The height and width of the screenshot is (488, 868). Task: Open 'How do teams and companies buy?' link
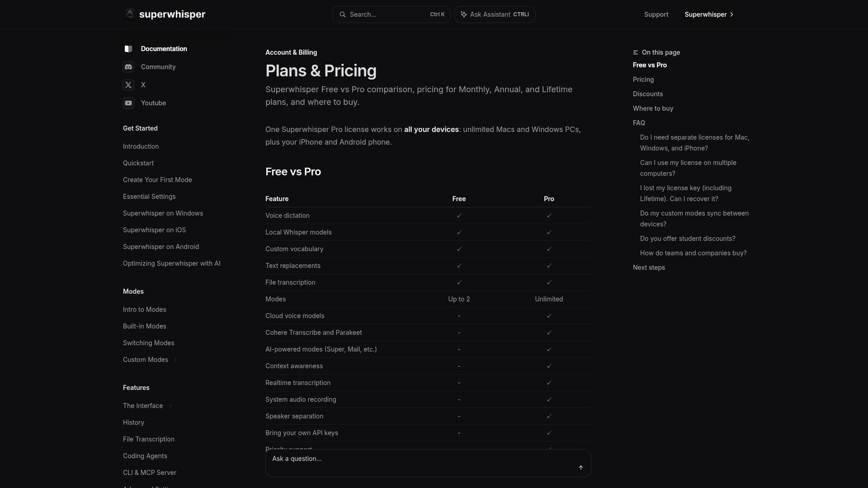click(693, 253)
